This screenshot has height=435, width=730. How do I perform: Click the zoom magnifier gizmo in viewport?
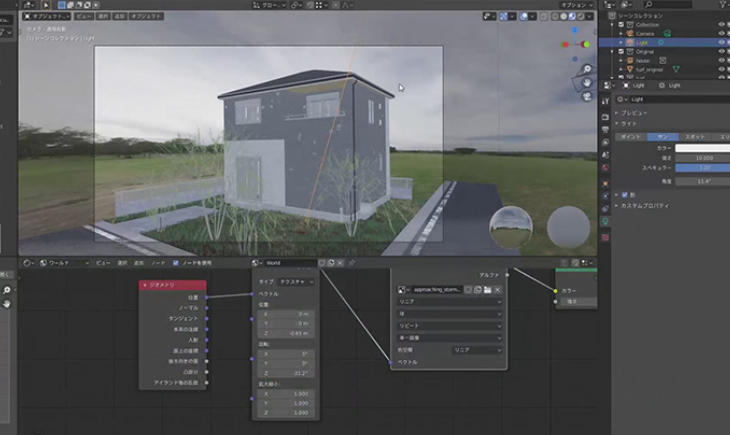tap(588, 69)
